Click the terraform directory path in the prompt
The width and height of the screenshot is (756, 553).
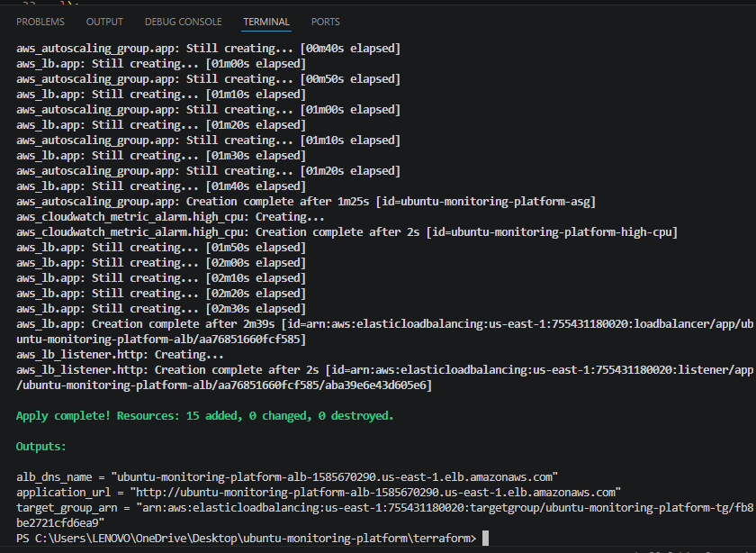point(256,538)
